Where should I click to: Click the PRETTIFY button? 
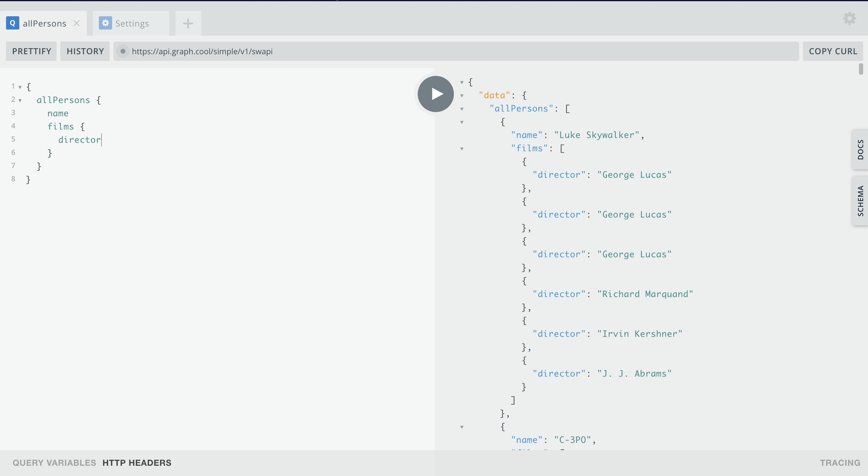coord(31,51)
